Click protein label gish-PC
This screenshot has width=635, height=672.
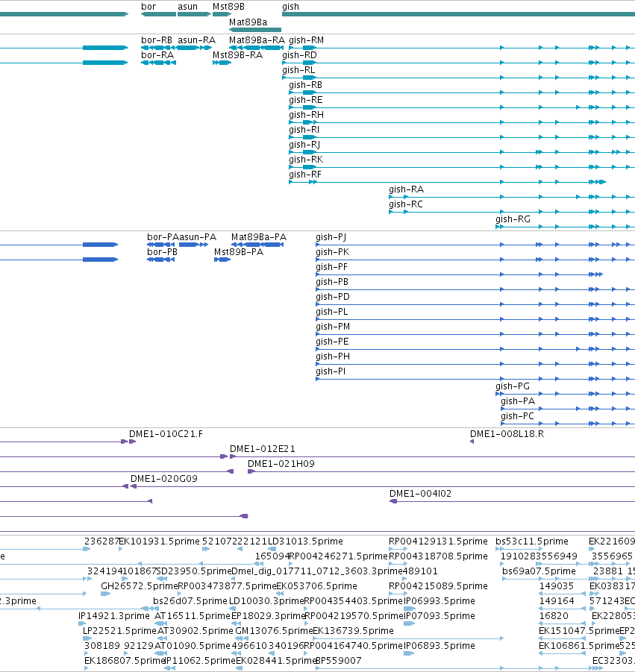click(x=518, y=417)
